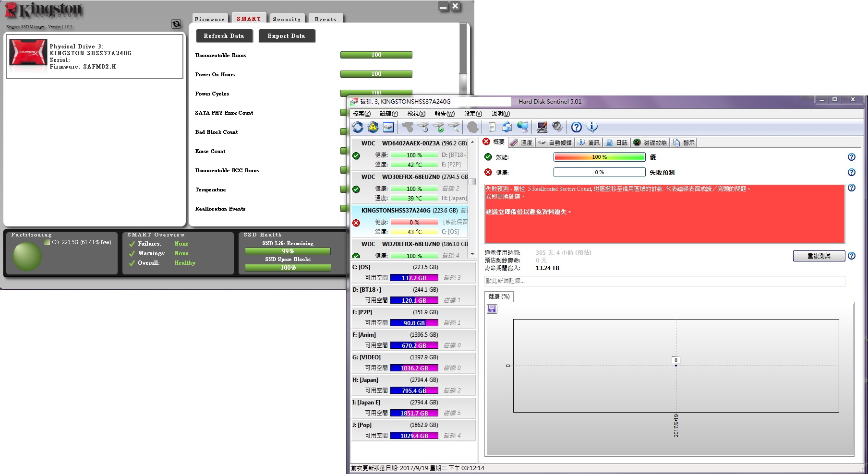The image size is (868, 474).
Task: Select the 健康 (%) graph tab
Action: point(499,296)
